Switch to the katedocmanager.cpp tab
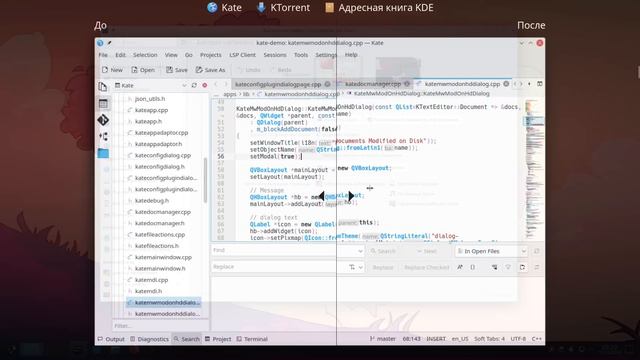Viewport: 640px width, 360px height. tap(373, 84)
